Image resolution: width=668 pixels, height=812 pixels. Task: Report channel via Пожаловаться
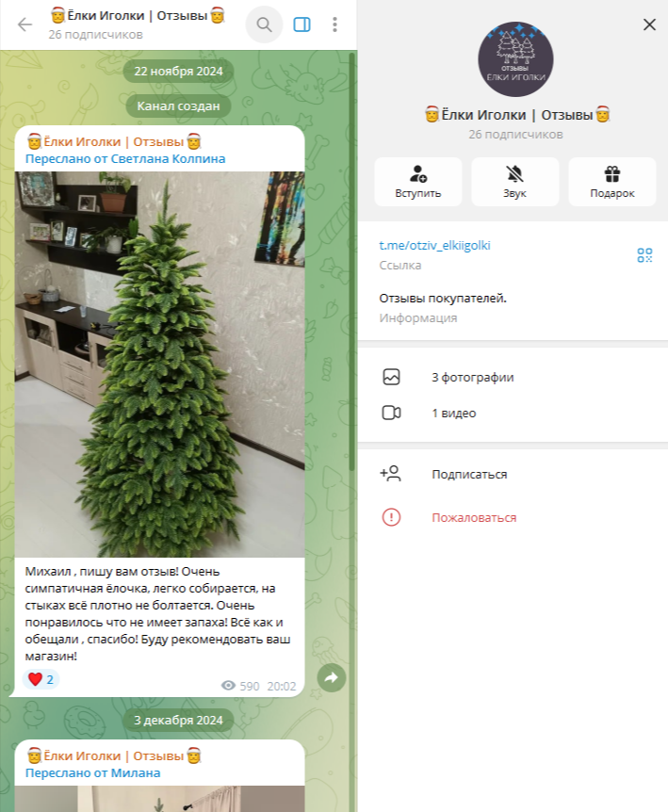[x=513, y=517]
